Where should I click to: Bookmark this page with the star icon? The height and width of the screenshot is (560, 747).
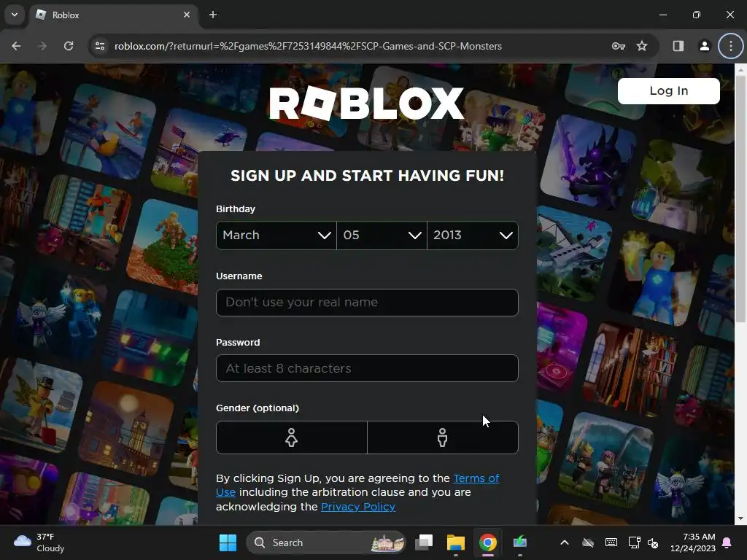[642, 46]
